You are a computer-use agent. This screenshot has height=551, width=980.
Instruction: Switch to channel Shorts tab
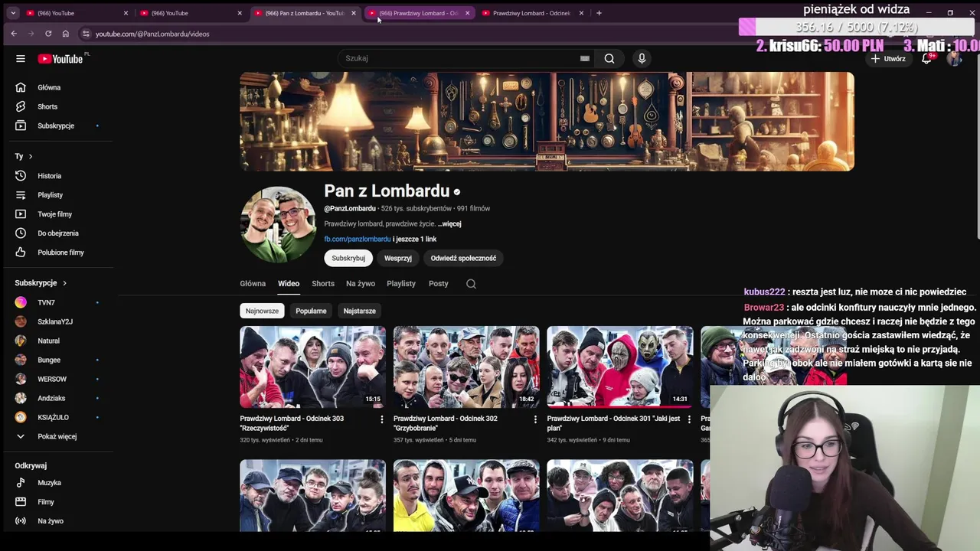coord(323,284)
